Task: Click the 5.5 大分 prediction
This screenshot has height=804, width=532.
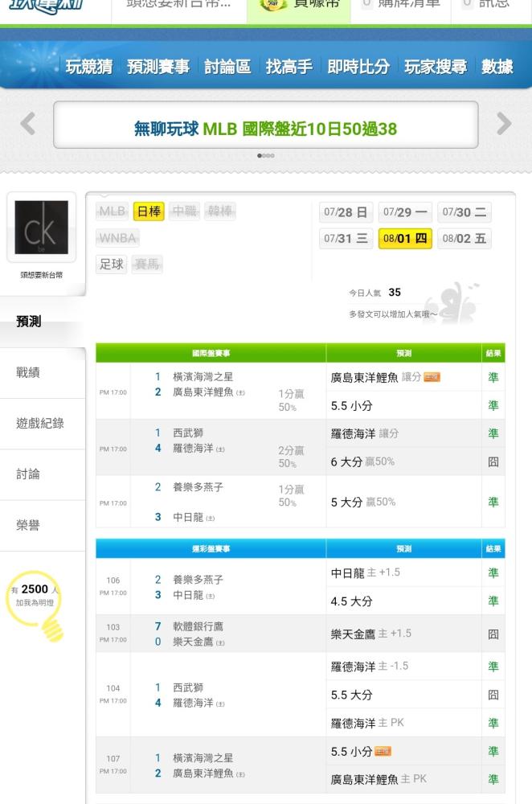Action: coord(352,695)
